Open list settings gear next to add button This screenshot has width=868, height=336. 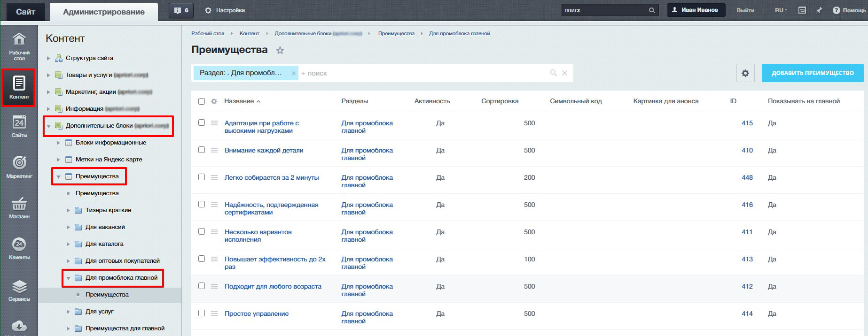[745, 73]
